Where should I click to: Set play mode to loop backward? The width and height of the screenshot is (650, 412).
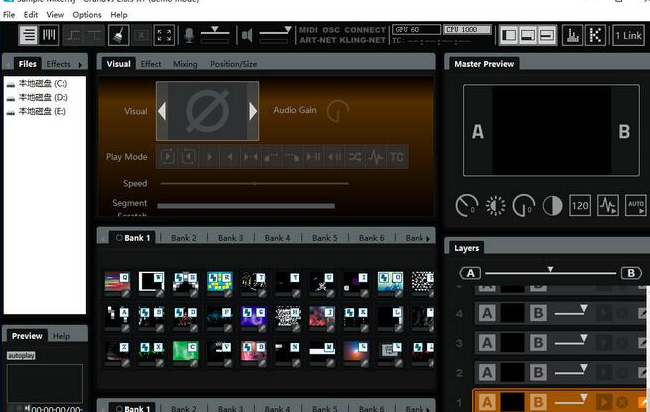click(188, 157)
